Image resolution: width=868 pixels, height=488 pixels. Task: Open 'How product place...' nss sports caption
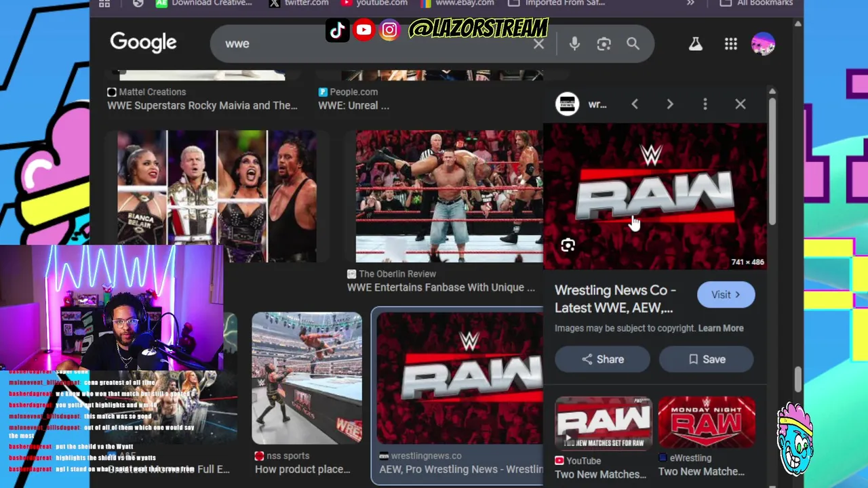(302, 469)
